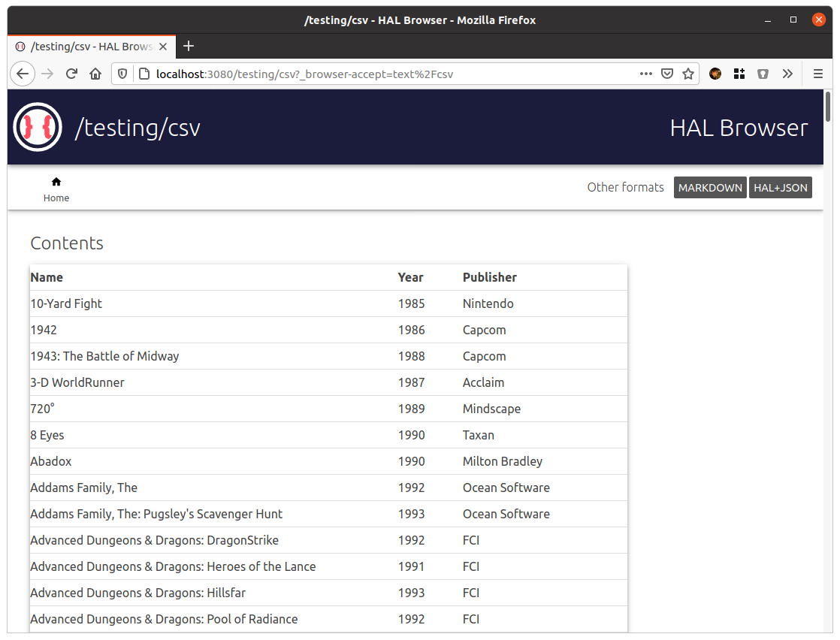The height and width of the screenshot is (640, 840).
Task: Select the Abadox cell
Action: pos(51,461)
